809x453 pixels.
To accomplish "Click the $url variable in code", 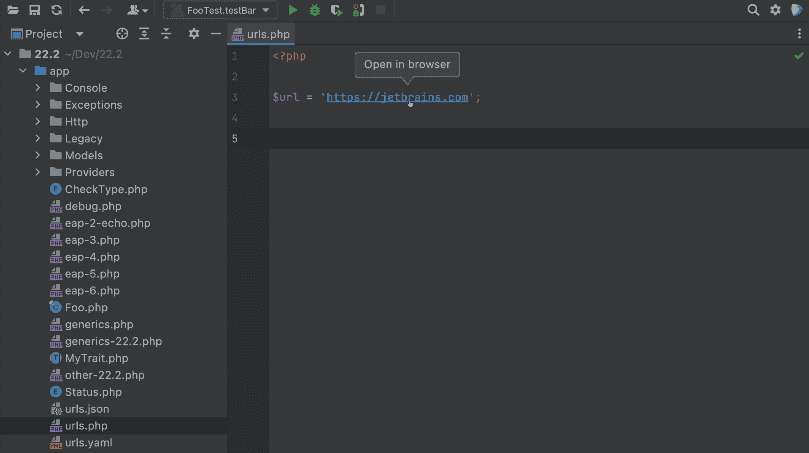I will pyautogui.click(x=286, y=97).
